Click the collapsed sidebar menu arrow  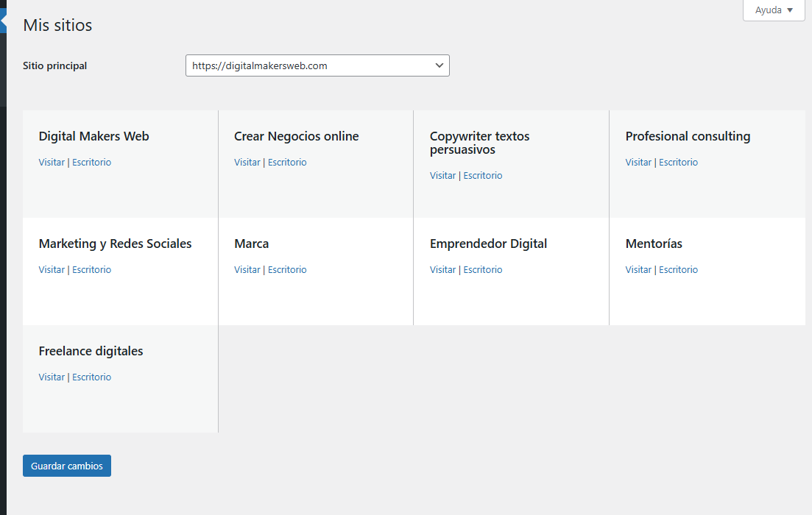click(3, 22)
